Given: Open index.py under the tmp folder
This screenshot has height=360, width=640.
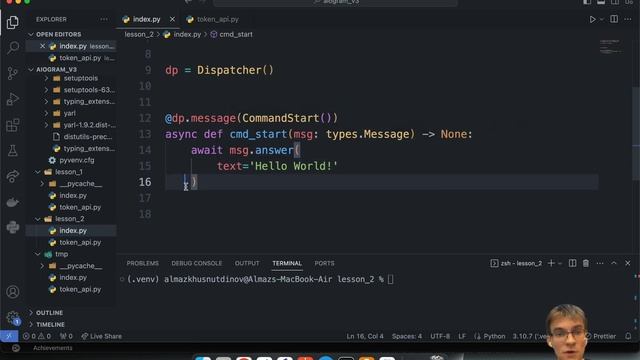Looking at the screenshot, I should 73,278.
